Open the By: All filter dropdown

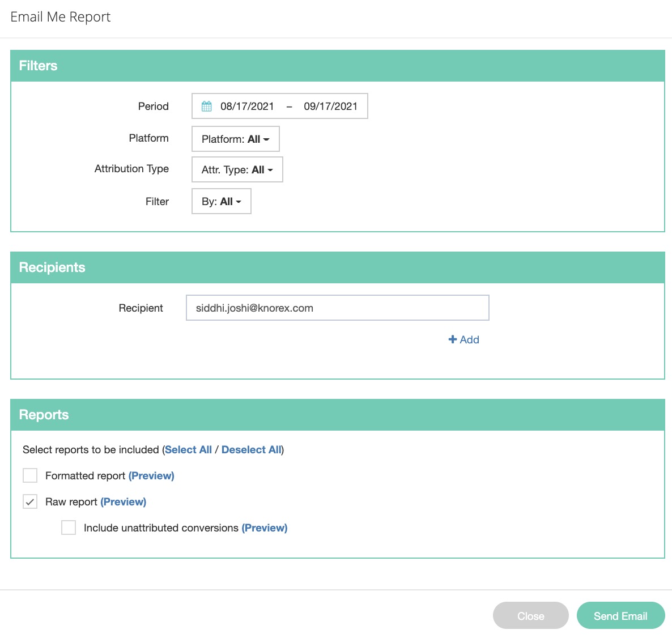pos(221,202)
